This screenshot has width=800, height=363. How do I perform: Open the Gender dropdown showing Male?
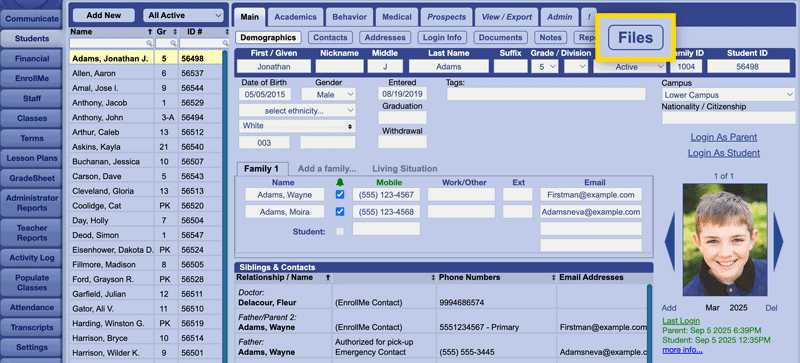coord(329,94)
